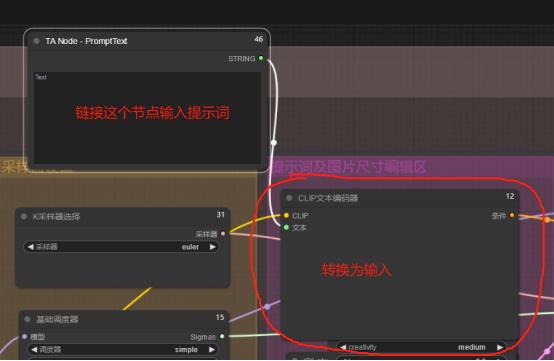Click the green 文本 input port
This screenshot has height=361, width=554.
286,227
